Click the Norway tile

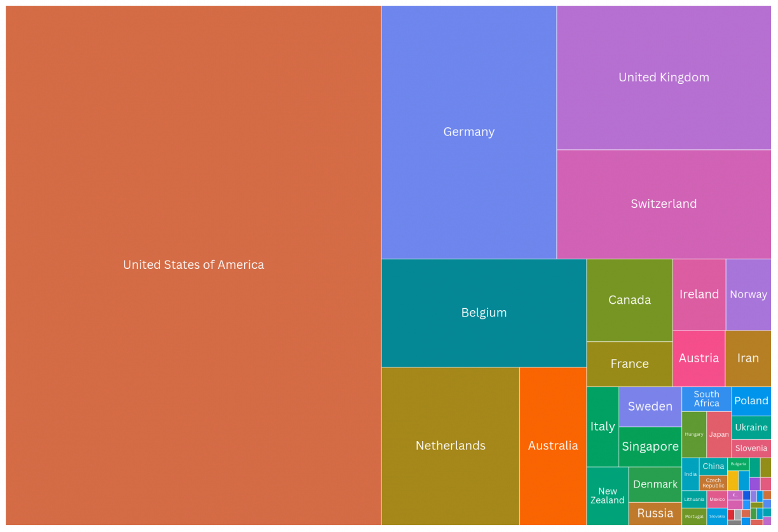point(748,294)
